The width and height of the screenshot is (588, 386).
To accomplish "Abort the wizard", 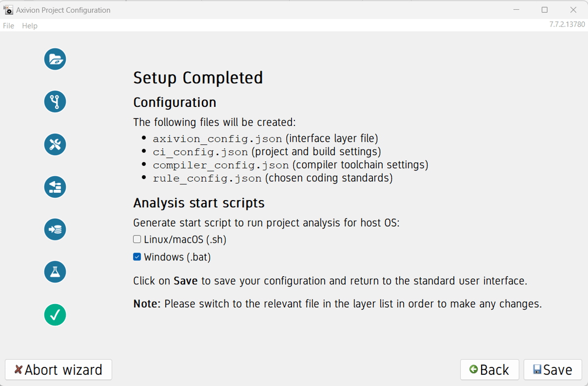I will (x=58, y=370).
